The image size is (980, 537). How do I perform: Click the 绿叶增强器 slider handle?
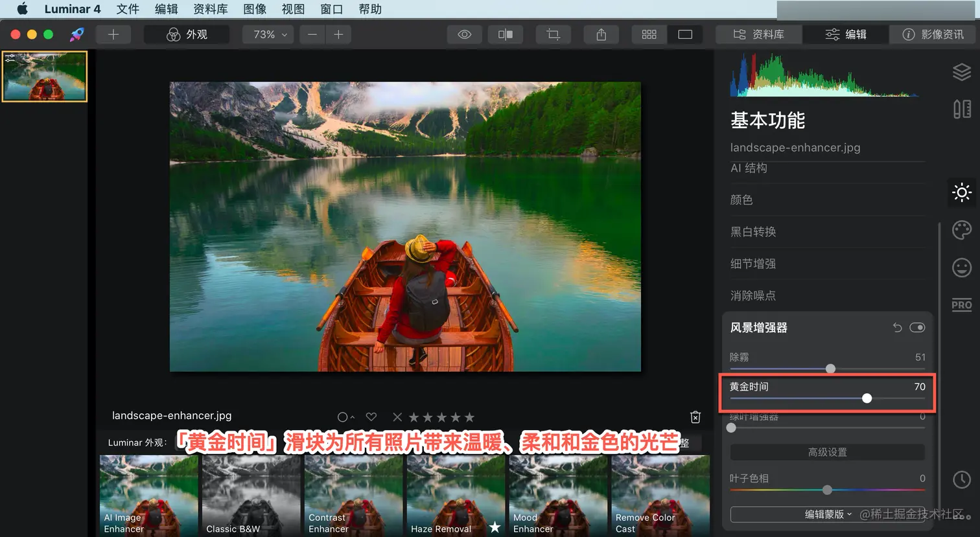click(x=731, y=428)
